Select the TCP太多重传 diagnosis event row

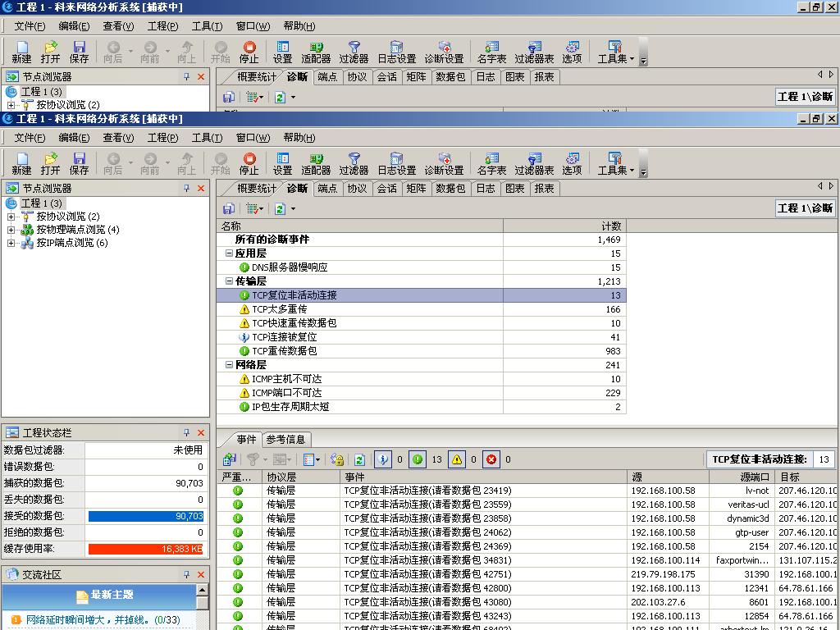pyautogui.click(x=279, y=309)
